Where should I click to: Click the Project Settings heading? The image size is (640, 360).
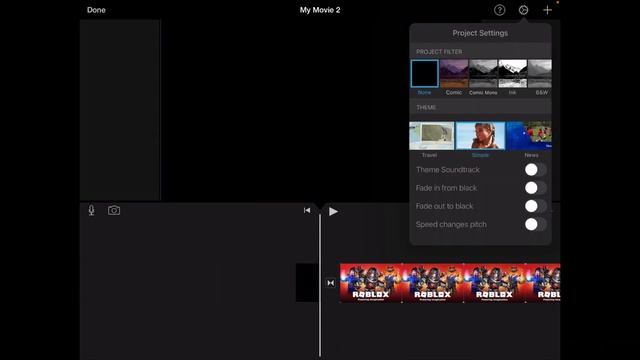(x=480, y=33)
